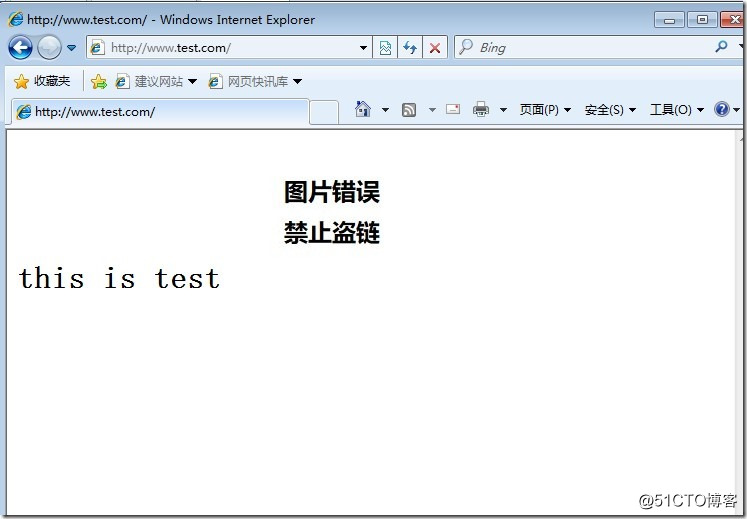Screen dimensions: 747x519
Task: Expand the address bar URL history dropdown
Action: point(363,48)
